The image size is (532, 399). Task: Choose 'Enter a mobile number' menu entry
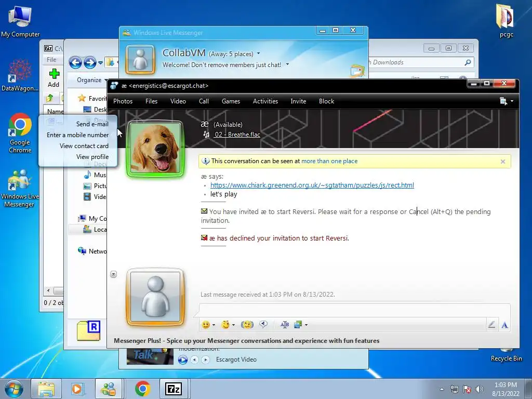[78, 135]
